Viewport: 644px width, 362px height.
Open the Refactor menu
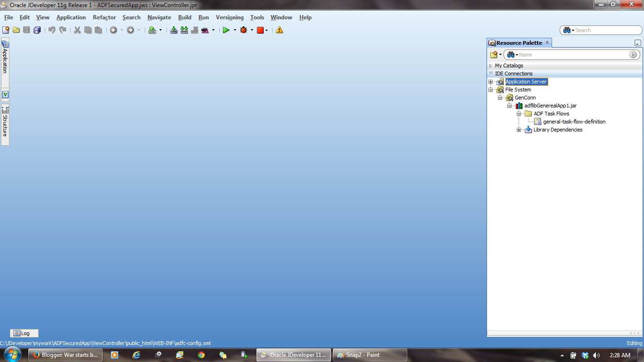[x=104, y=17]
